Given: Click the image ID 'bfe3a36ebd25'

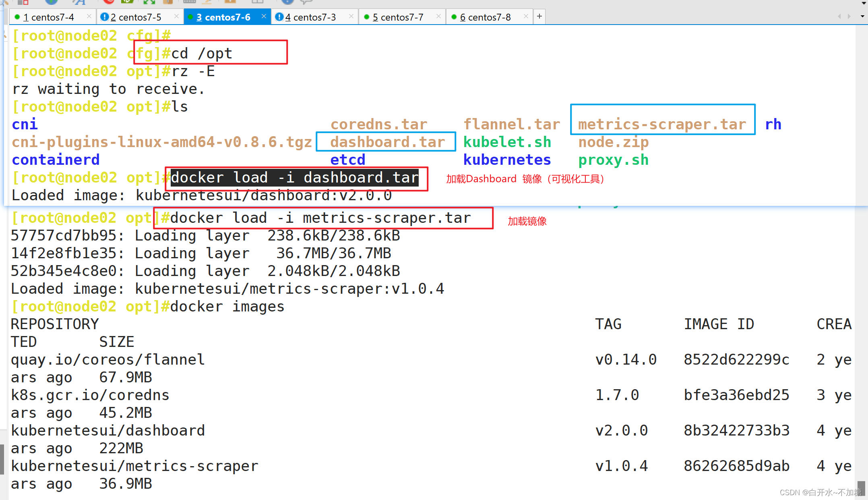Looking at the screenshot, I should [737, 395].
